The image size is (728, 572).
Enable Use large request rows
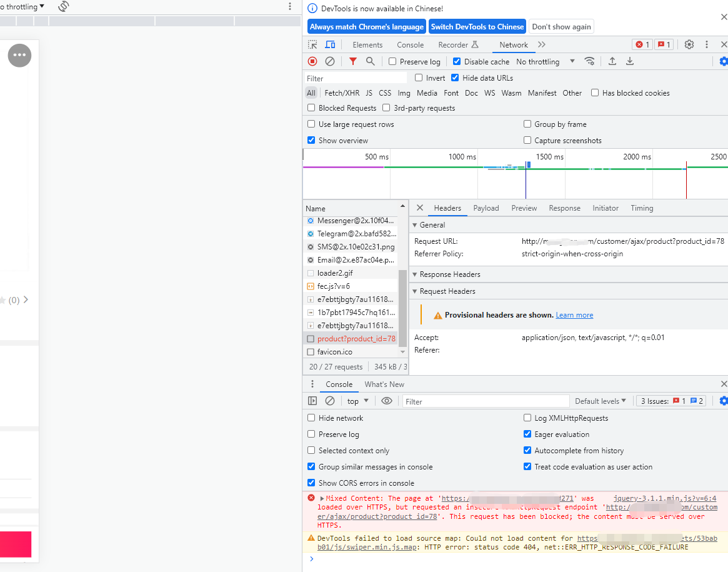311,124
